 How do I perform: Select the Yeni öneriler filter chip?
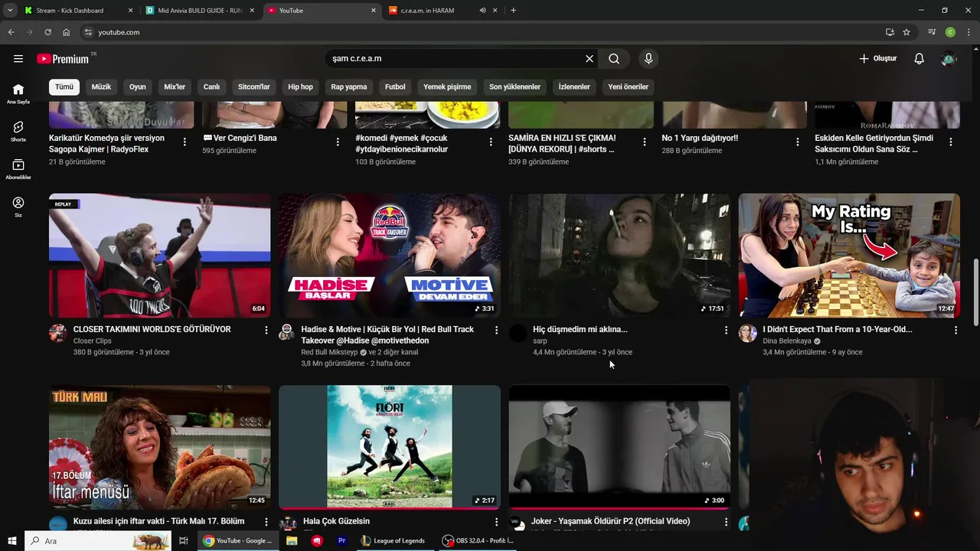(629, 86)
